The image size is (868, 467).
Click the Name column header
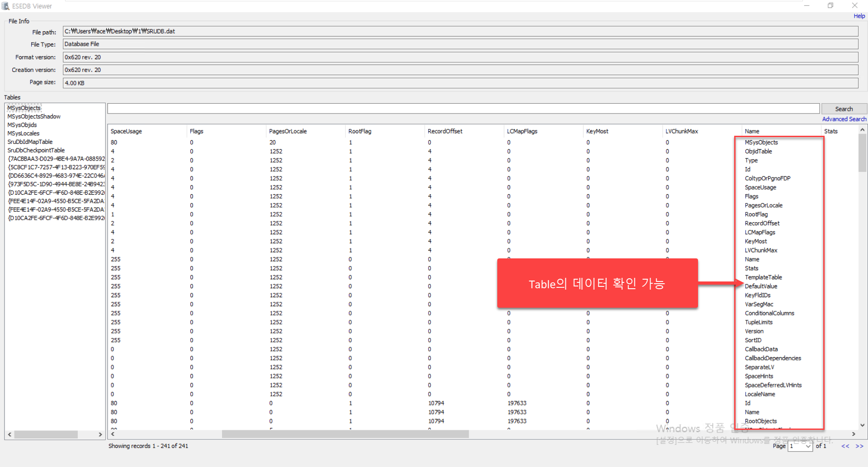[752, 131]
